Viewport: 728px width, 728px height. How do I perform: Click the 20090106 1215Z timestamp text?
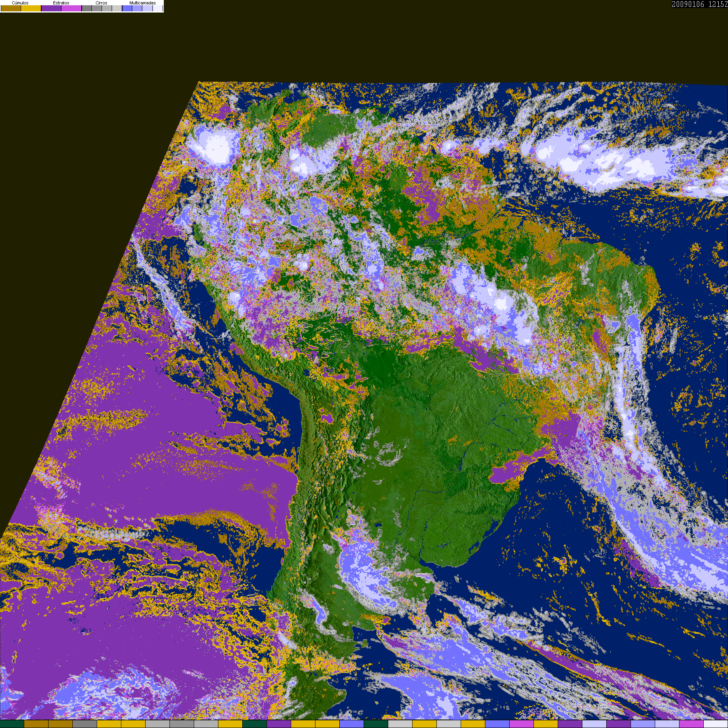click(699, 4)
